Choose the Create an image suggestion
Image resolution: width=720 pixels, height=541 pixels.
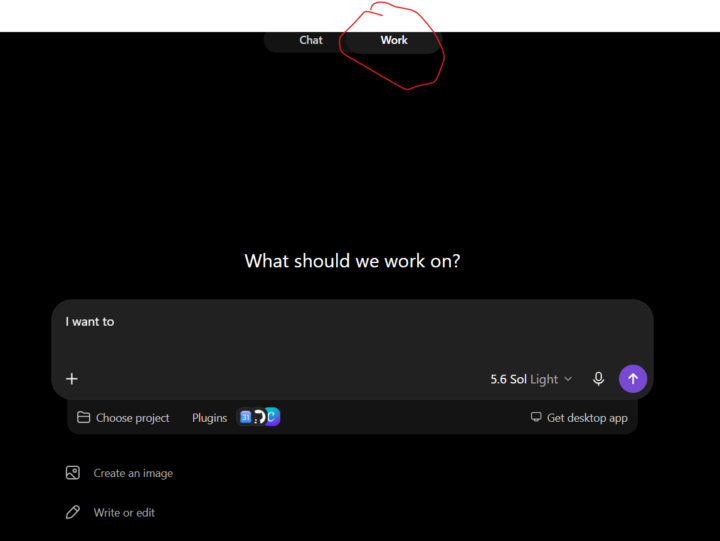click(119, 473)
